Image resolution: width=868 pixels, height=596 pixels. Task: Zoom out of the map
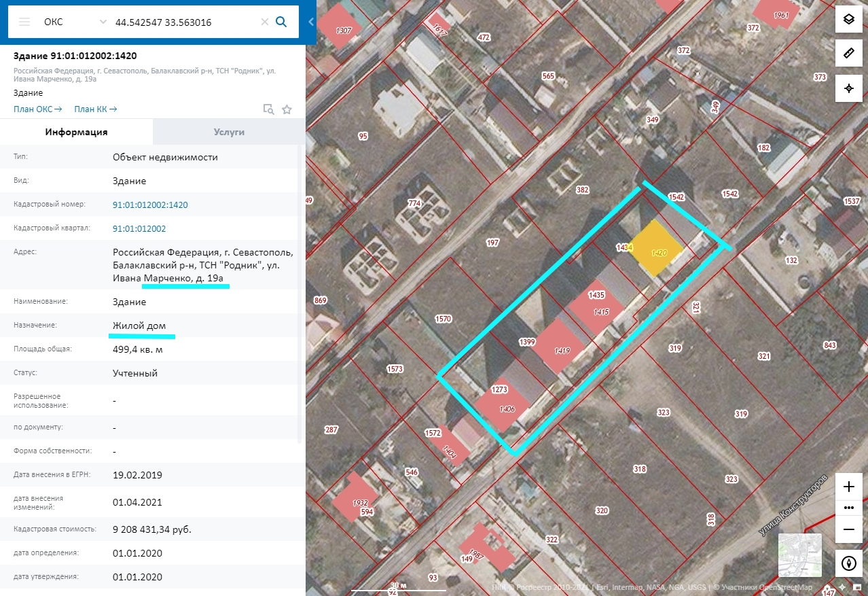pos(848,529)
